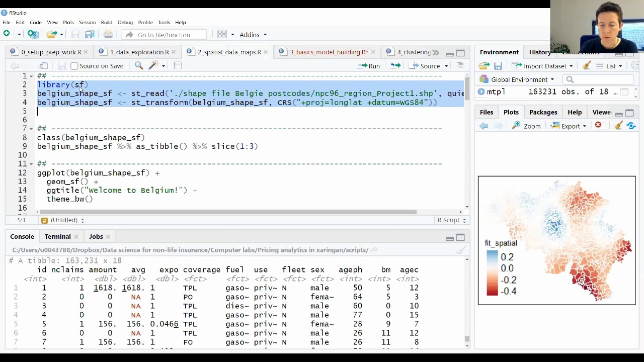The image size is (644, 362).
Task: Open the Source button's dropdown arrow
Action: point(446,66)
